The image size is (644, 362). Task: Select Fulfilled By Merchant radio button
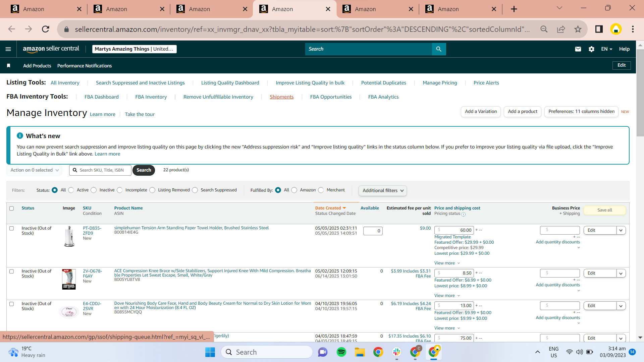pos(321,190)
